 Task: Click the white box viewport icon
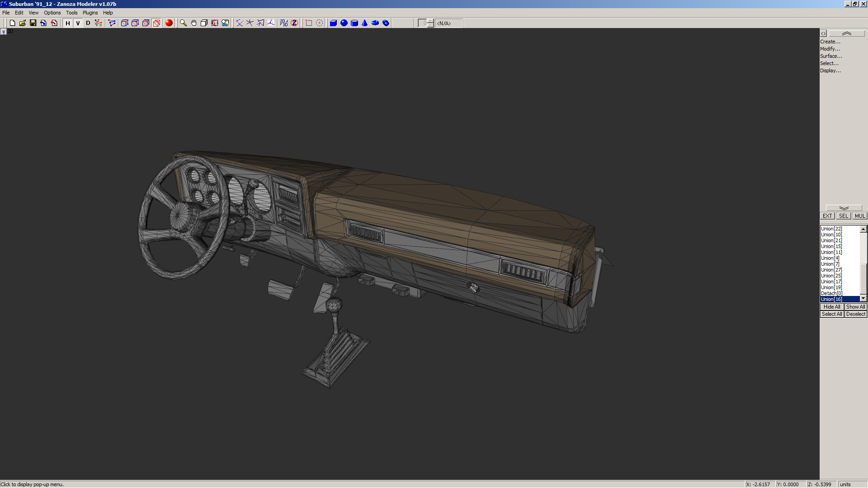tap(204, 23)
